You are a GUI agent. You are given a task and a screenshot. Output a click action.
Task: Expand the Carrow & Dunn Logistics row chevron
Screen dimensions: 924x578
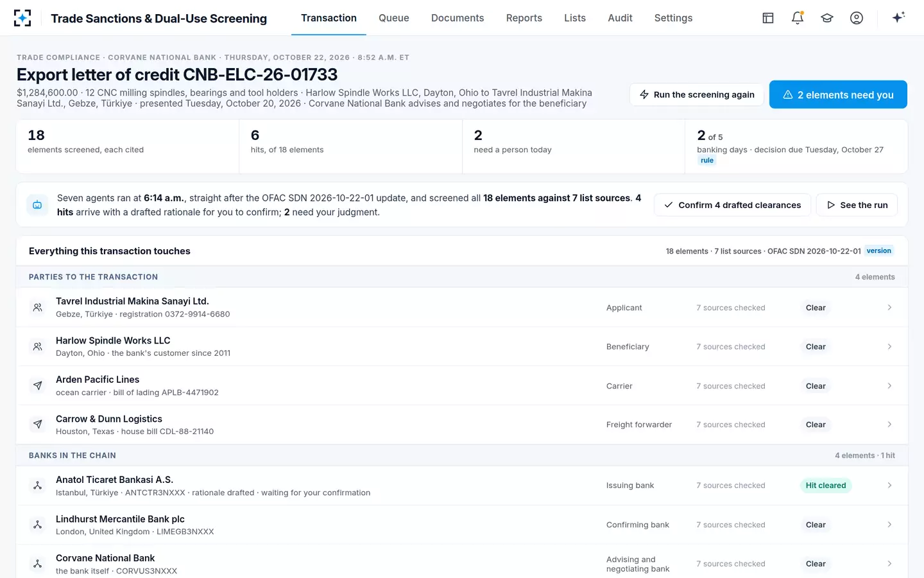tap(889, 425)
